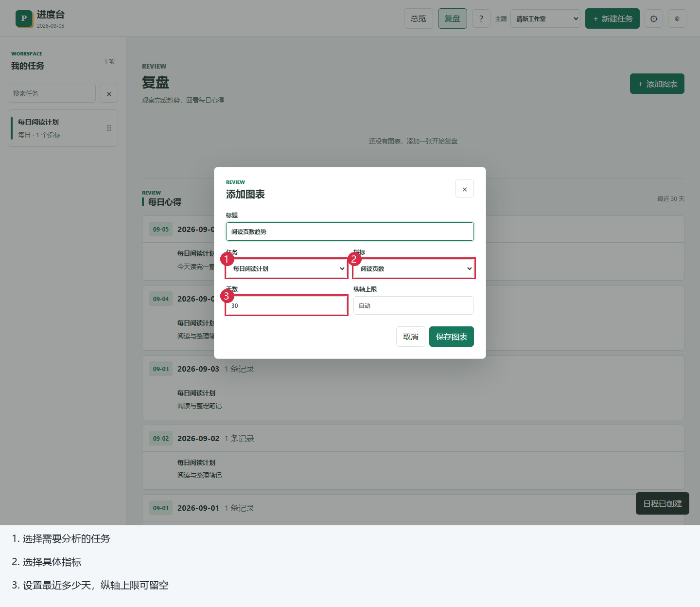This screenshot has height=607, width=700.
Task: Click the 添加图表 button on the page
Action: 657,84
